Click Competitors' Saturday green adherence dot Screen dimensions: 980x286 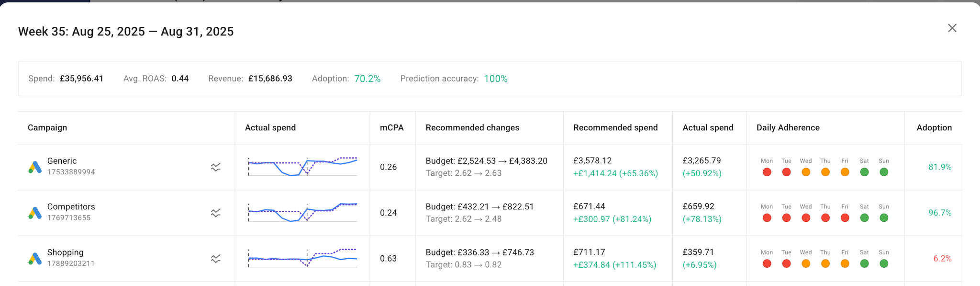864,218
